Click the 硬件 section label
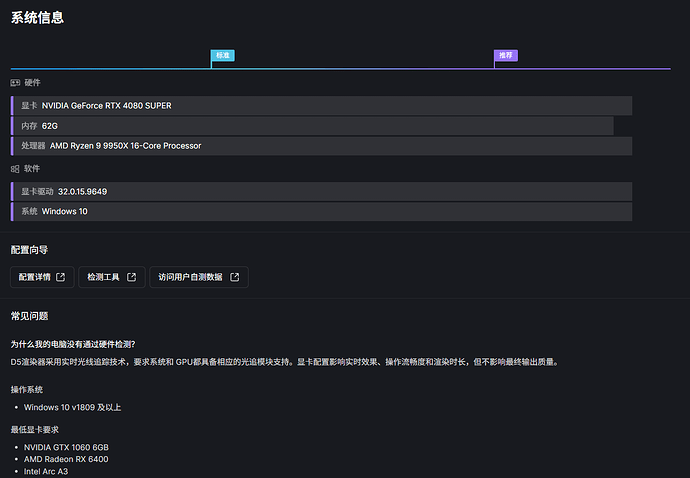This screenshot has width=690, height=478. click(32, 83)
